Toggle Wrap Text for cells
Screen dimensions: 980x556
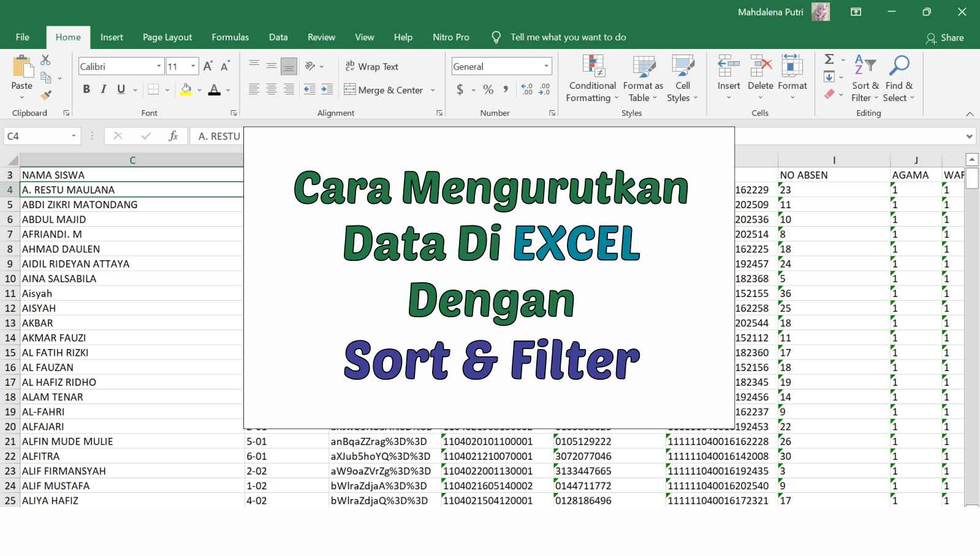tap(372, 66)
